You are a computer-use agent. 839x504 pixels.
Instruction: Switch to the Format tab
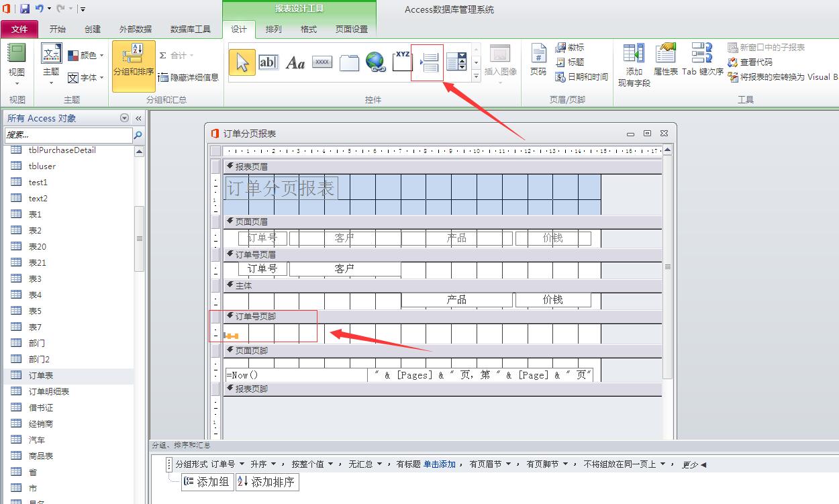[x=309, y=29]
